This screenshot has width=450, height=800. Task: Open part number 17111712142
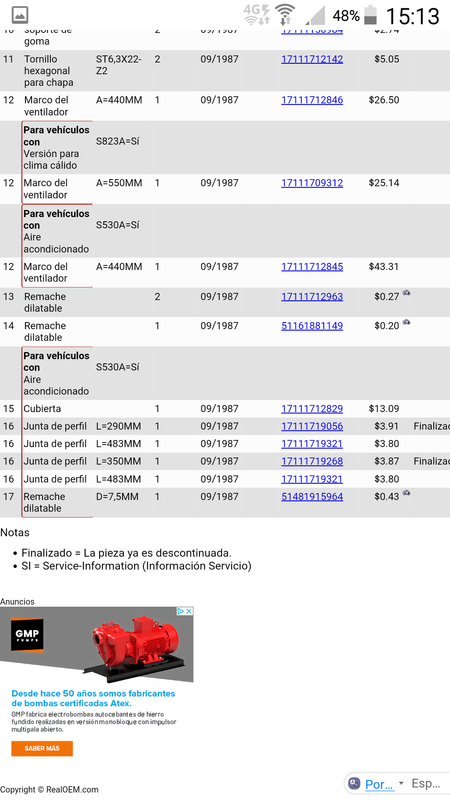click(312, 59)
